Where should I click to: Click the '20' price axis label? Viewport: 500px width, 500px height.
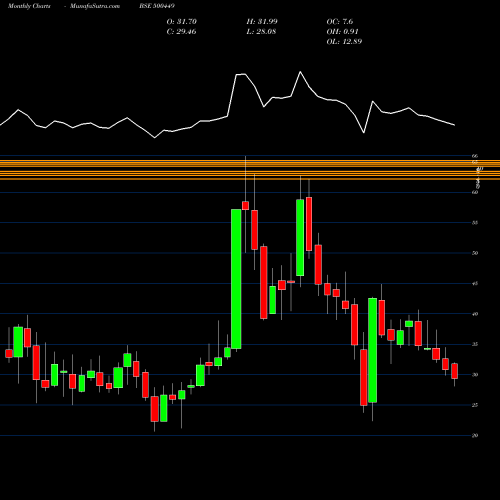click(475, 436)
